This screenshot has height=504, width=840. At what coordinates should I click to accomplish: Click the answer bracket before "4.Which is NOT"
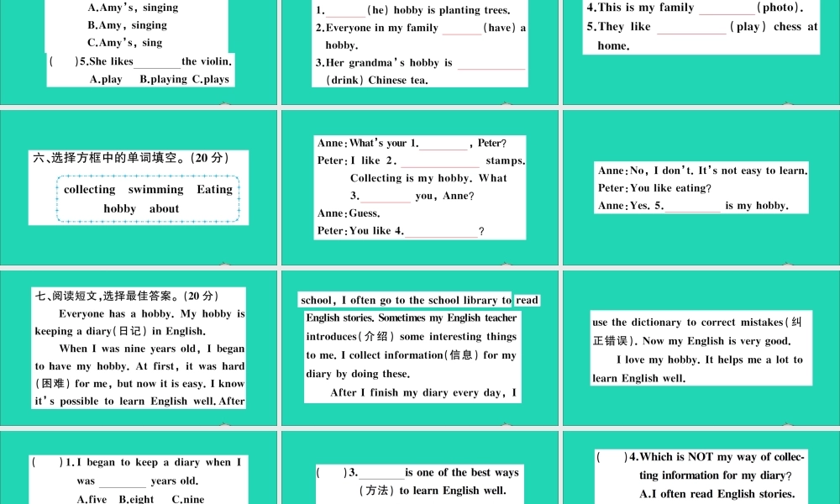(x=612, y=457)
